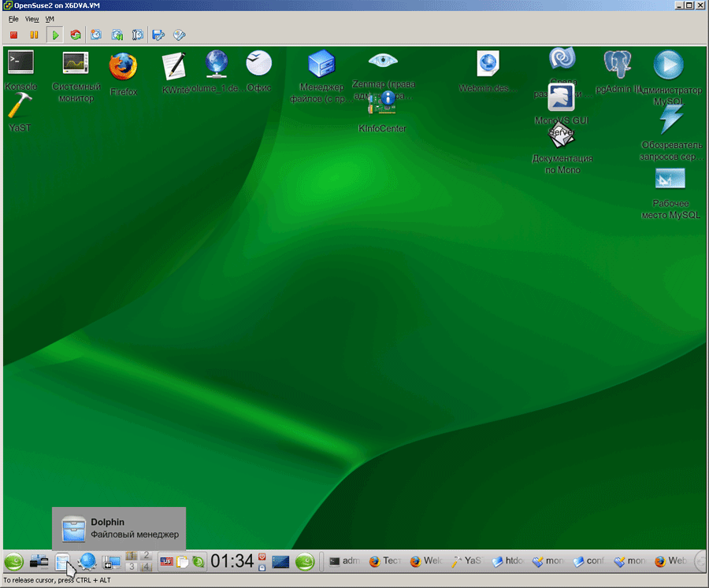The width and height of the screenshot is (709, 588).
Task: Click the red logout panel button
Action: [x=262, y=557]
